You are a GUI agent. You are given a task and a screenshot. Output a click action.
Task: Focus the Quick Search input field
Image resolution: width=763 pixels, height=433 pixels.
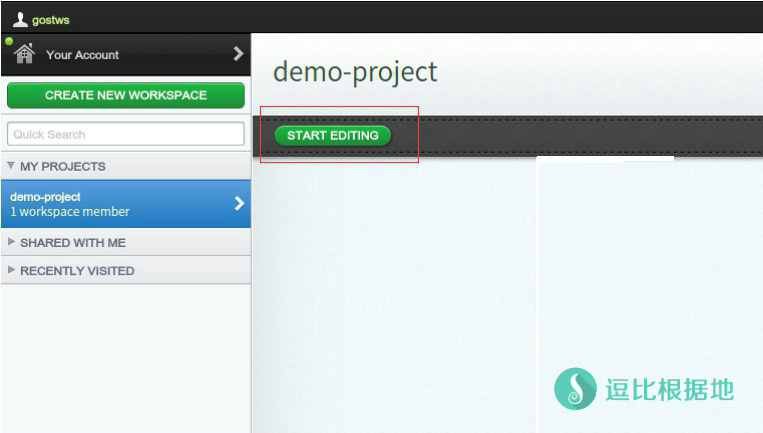click(126, 134)
